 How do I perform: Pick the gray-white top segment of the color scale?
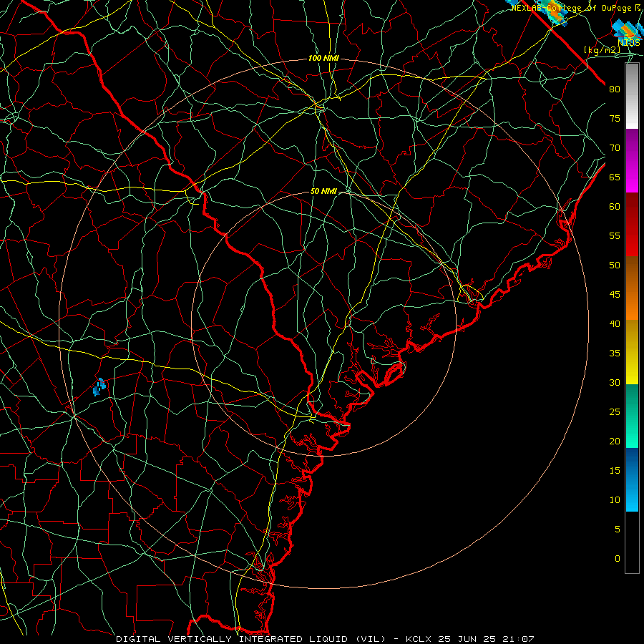click(x=632, y=96)
